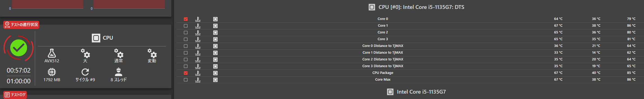Click the 変動 gears load icon
This screenshot has height=99, width=644.
pos(152,53)
